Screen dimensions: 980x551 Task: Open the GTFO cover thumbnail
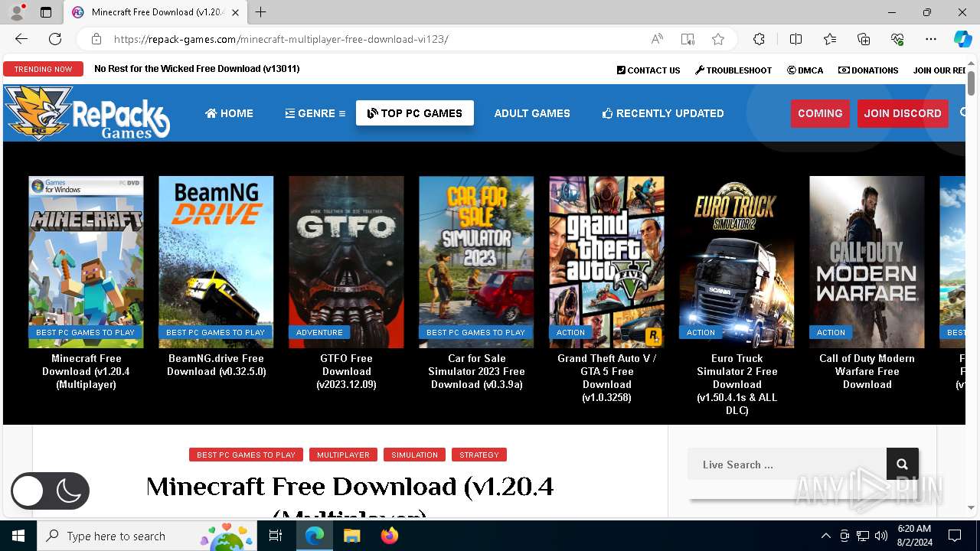tap(346, 262)
